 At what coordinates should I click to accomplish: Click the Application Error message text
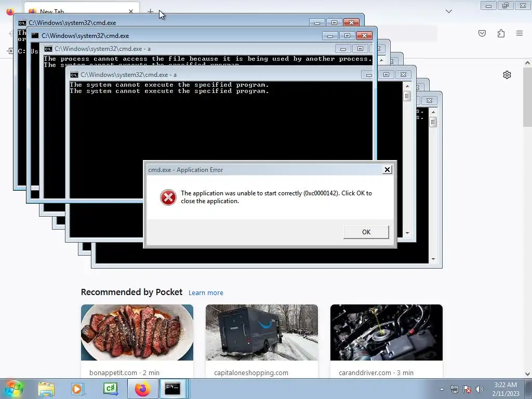coord(276,197)
